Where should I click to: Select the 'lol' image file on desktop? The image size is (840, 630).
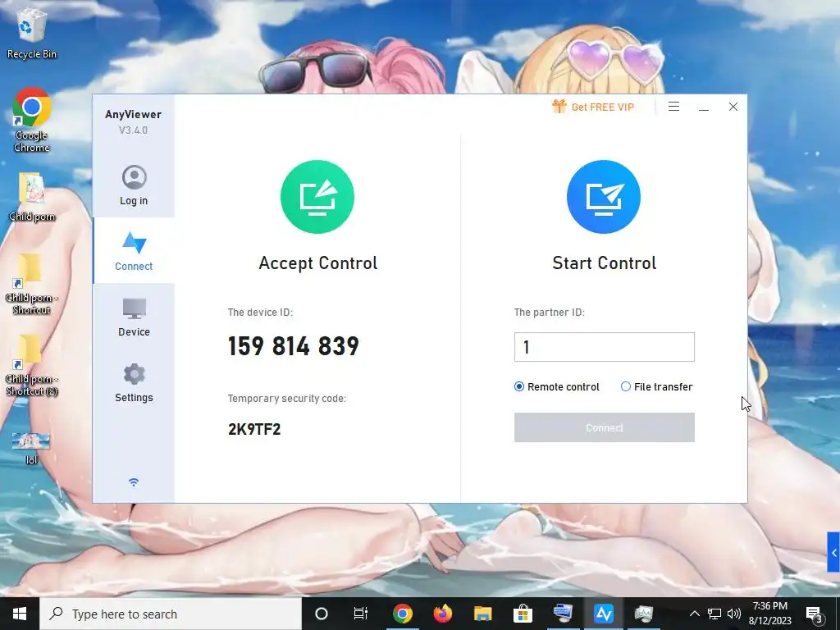[x=31, y=448]
